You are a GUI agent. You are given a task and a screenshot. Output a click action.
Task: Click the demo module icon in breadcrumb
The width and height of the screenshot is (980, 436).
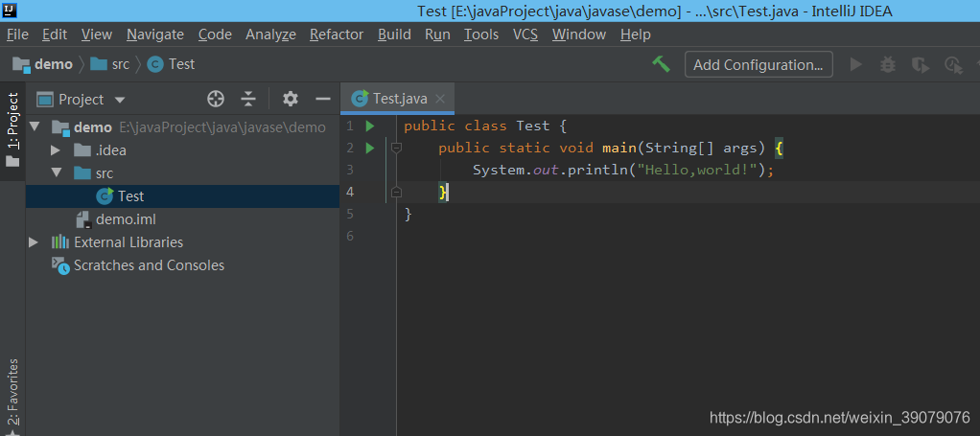pos(22,64)
